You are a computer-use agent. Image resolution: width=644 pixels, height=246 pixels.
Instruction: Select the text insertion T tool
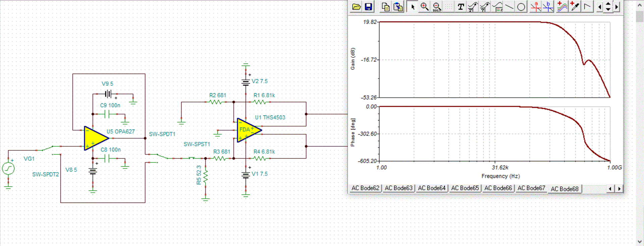pos(461,7)
